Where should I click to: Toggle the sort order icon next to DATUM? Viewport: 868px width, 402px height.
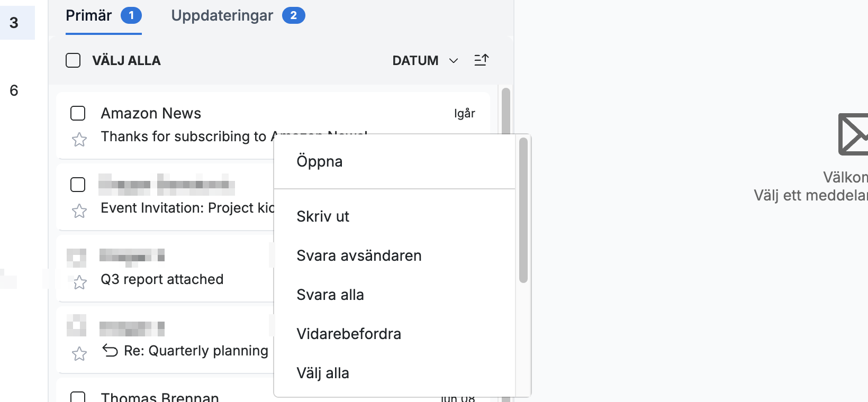coord(481,60)
